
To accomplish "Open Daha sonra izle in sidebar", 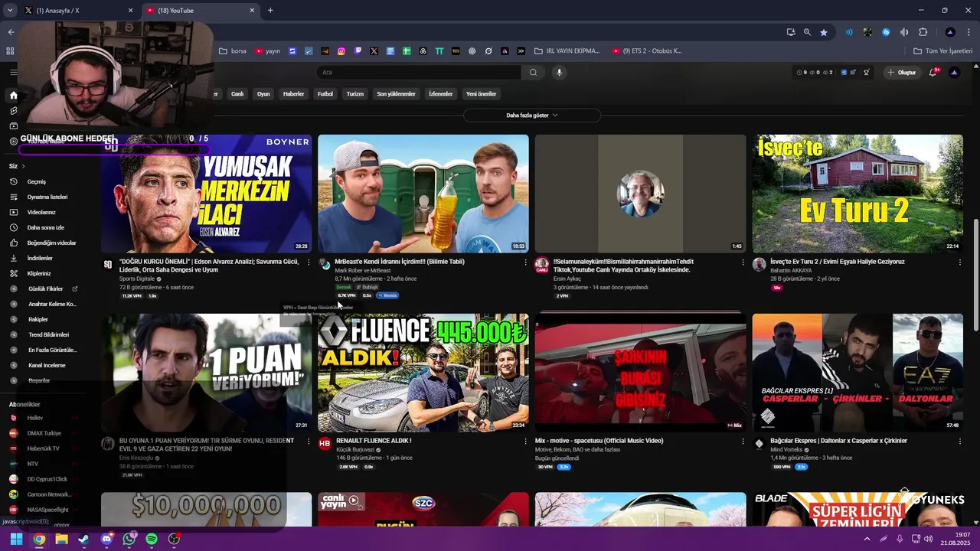I will tap(45, 227).
